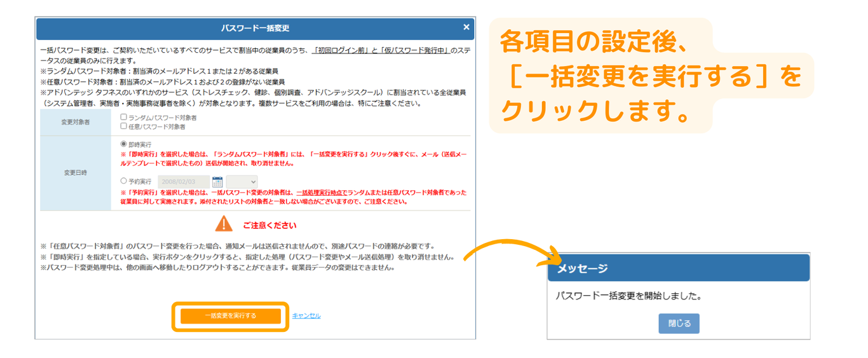
Task: Select the 予約実行 radio button
Action: click(x=124, y=181)
